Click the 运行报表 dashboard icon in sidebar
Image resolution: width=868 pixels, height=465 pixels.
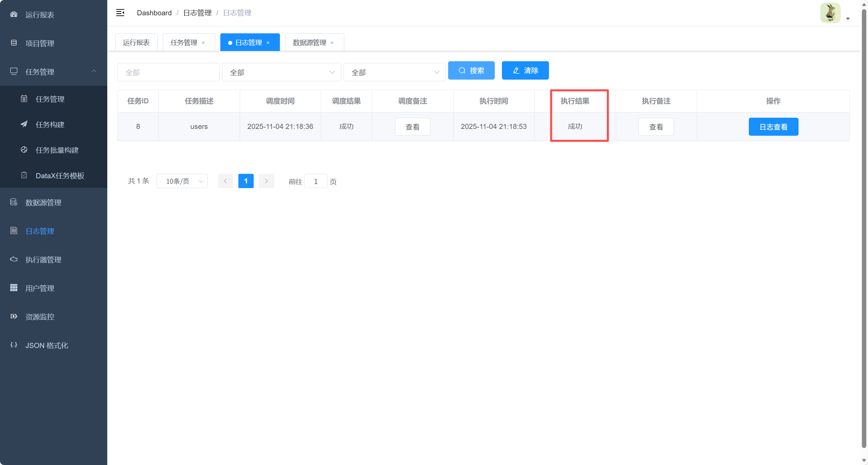(14, 14)
